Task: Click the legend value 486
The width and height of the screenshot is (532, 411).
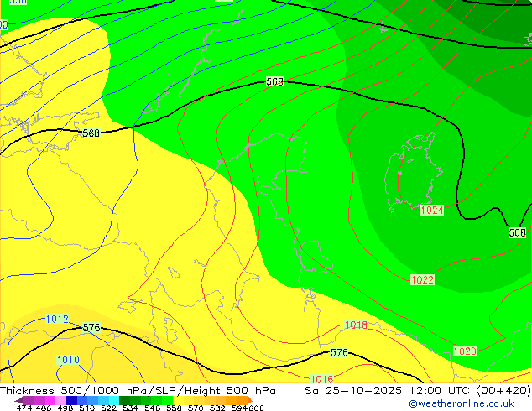Action: click(x=44, y=408)
